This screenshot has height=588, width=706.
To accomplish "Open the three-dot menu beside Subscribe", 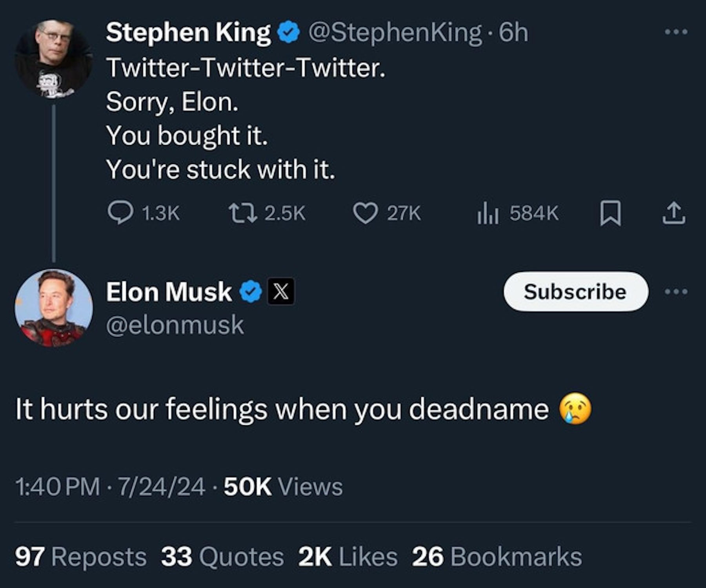I will (676, 291).
